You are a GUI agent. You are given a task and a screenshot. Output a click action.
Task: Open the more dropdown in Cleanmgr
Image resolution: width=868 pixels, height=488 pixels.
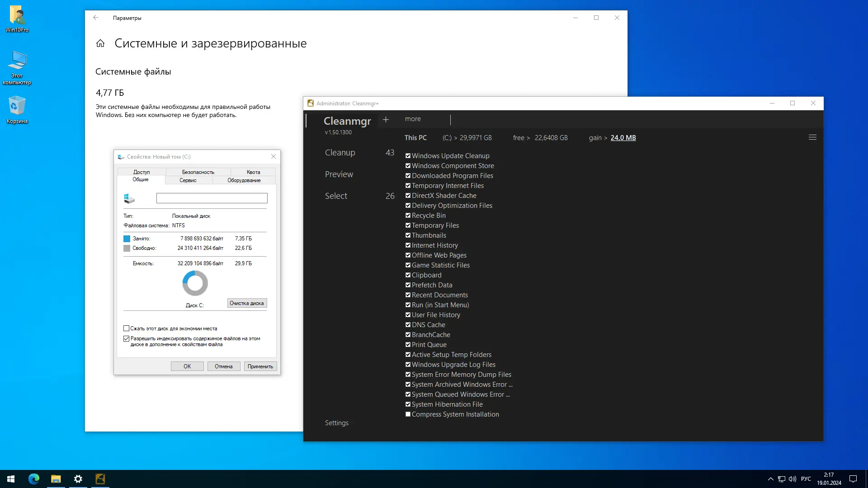pos(413,119)
